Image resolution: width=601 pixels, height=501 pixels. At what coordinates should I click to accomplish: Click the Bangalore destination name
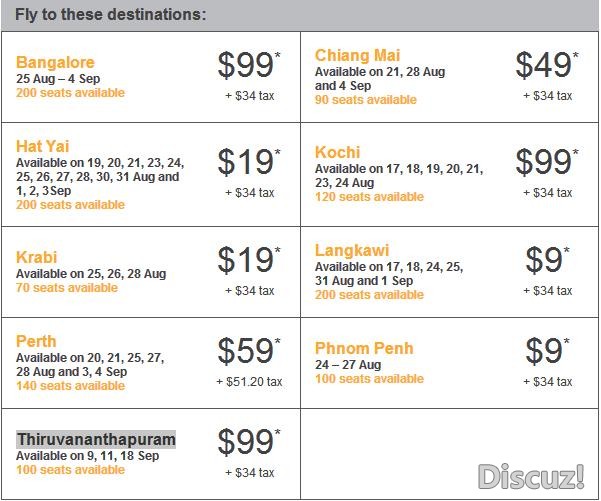click(x=55, y=62)
